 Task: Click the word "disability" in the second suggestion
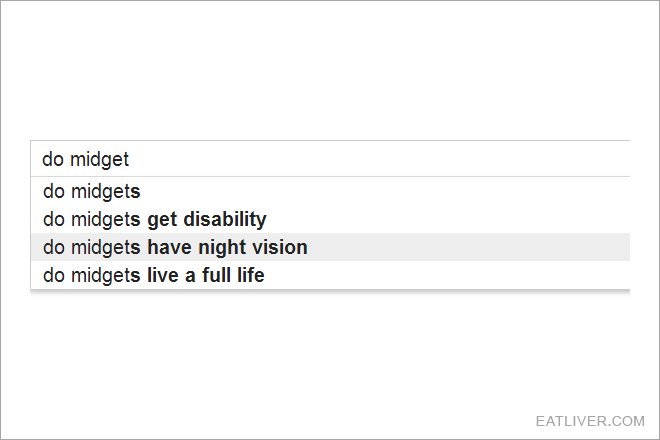[225, 220]
